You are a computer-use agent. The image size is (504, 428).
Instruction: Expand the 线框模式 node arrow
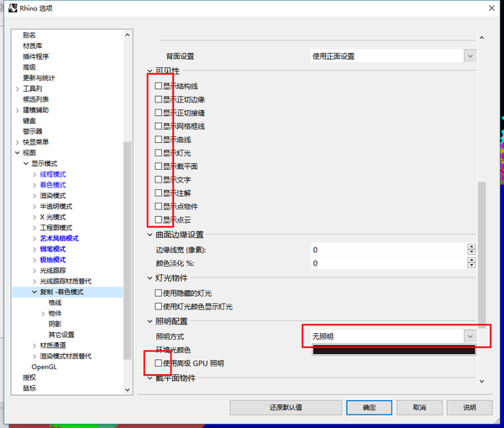[x=34, y=174]
